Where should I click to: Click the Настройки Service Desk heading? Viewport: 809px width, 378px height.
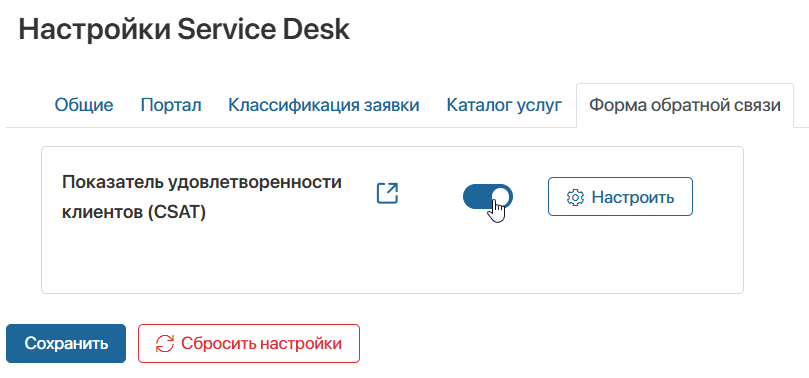pyautogui.click(x=184, y=30)
